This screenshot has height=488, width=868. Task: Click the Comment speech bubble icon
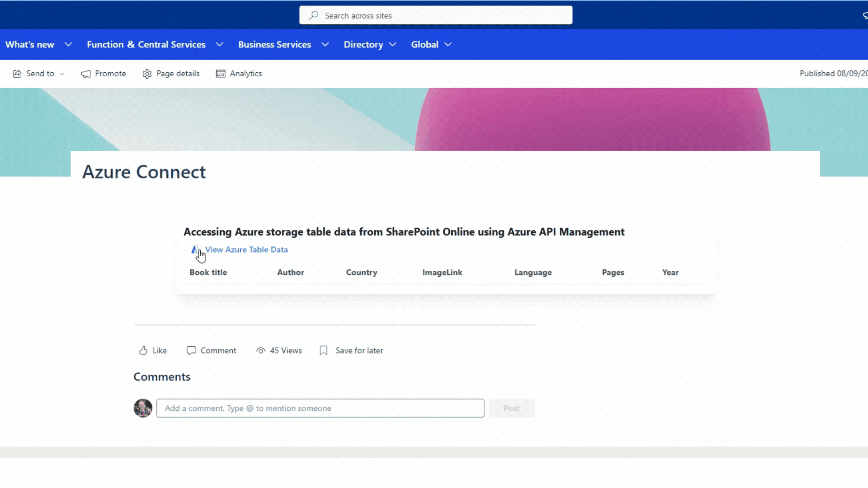coord(191,351)
